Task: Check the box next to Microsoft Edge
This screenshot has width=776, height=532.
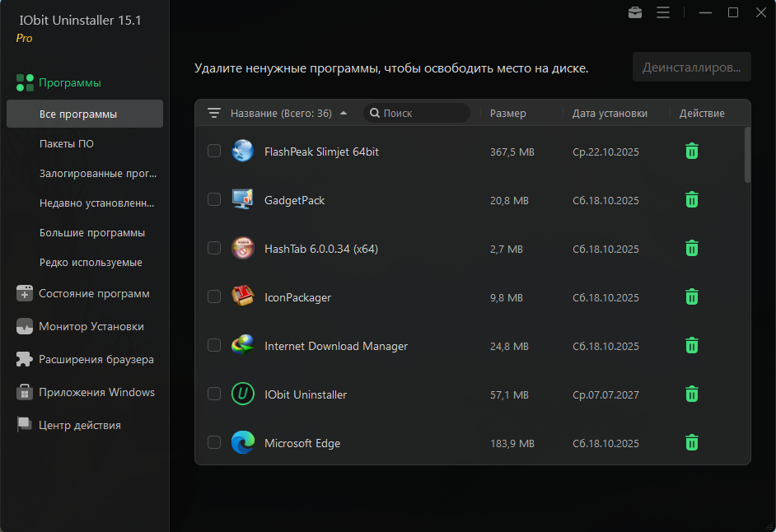Action: pyautogui.click(x=214, y=443)
